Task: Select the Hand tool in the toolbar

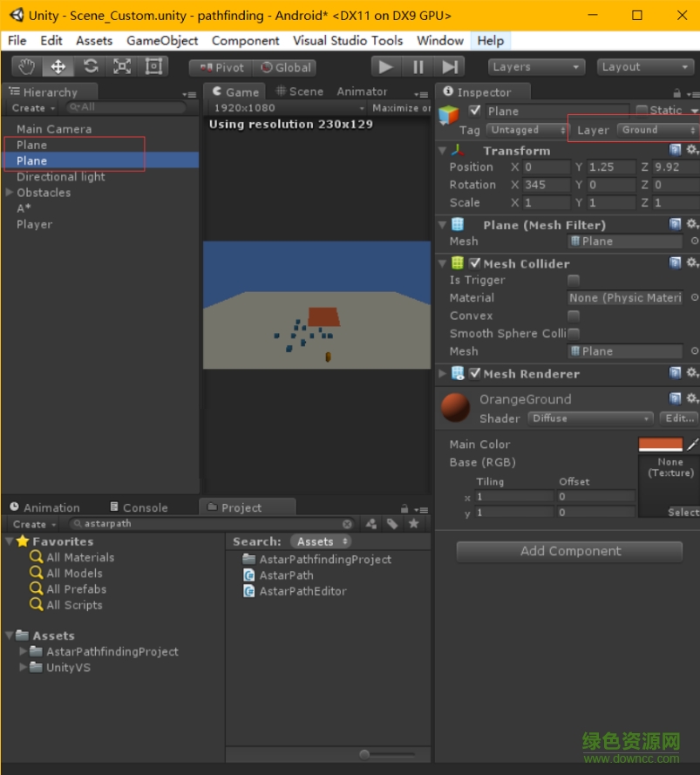Action: 25,66
